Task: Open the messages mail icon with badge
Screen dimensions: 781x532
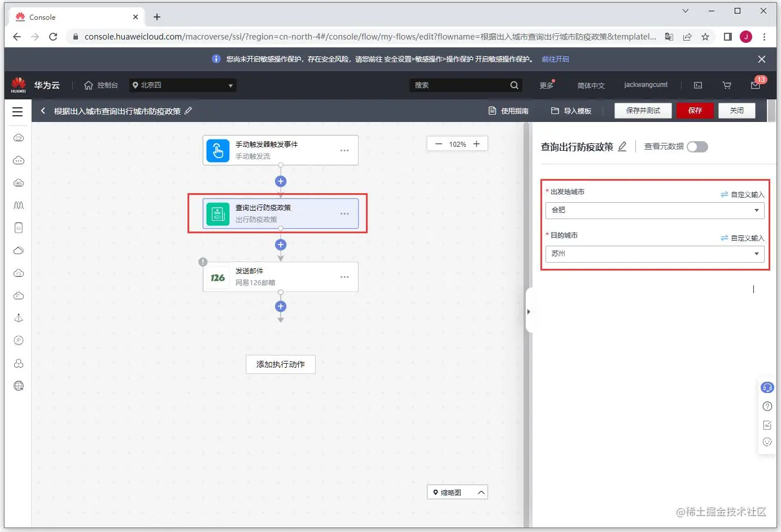Action: [x=756, y=85]
